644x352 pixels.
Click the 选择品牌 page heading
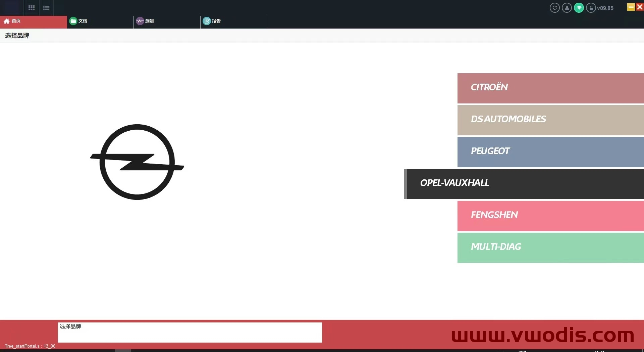(17, 36)
